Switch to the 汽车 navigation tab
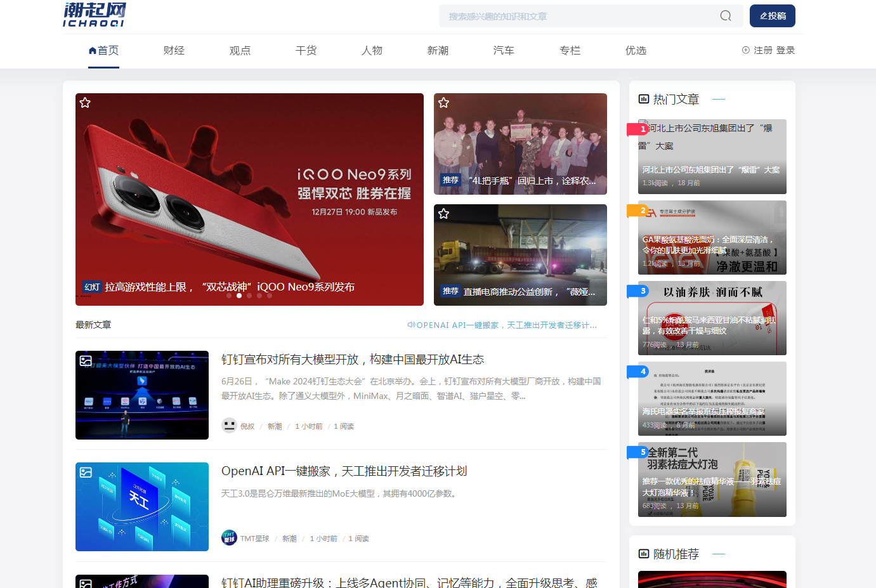 click(x=504, y=51)
